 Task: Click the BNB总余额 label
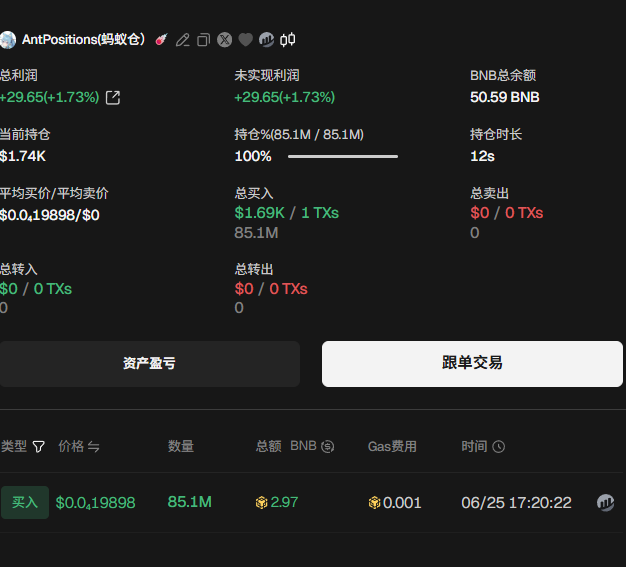coord(503,75)
